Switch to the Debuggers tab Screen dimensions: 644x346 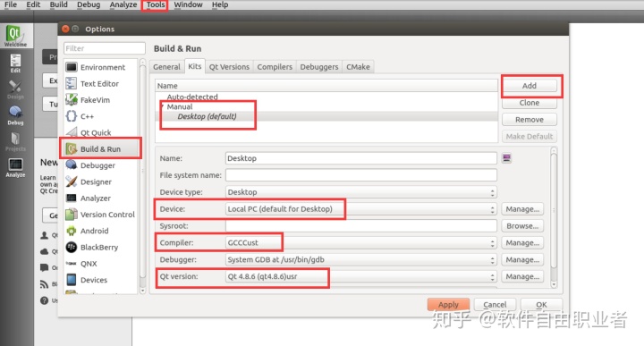click(x=319, y=66)
